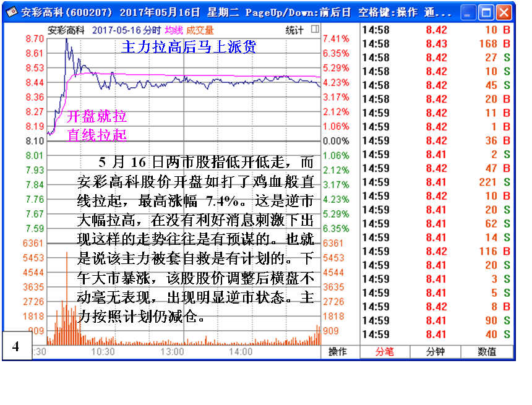Click the app icon in the title bar
The height and width of the screenshot is (405, 532).
[x=12, y=12]
